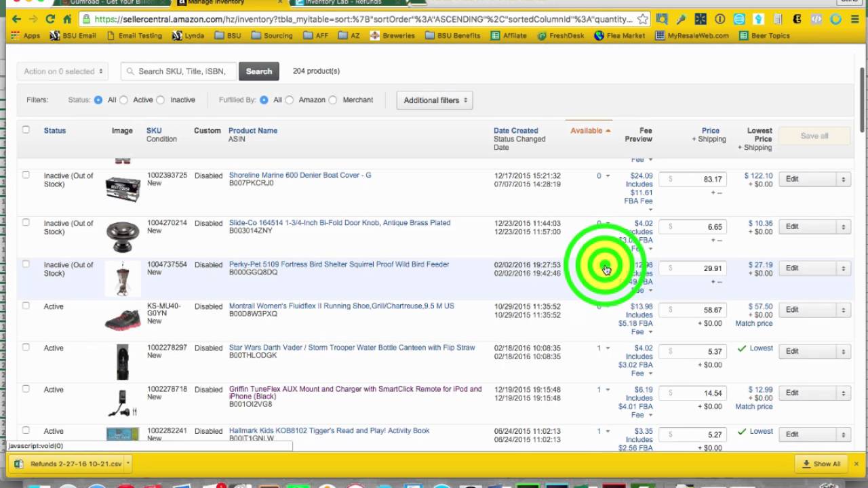The image size is (868, 488).
Task: Click the Save all button
Action: click(x=814, y=136)
